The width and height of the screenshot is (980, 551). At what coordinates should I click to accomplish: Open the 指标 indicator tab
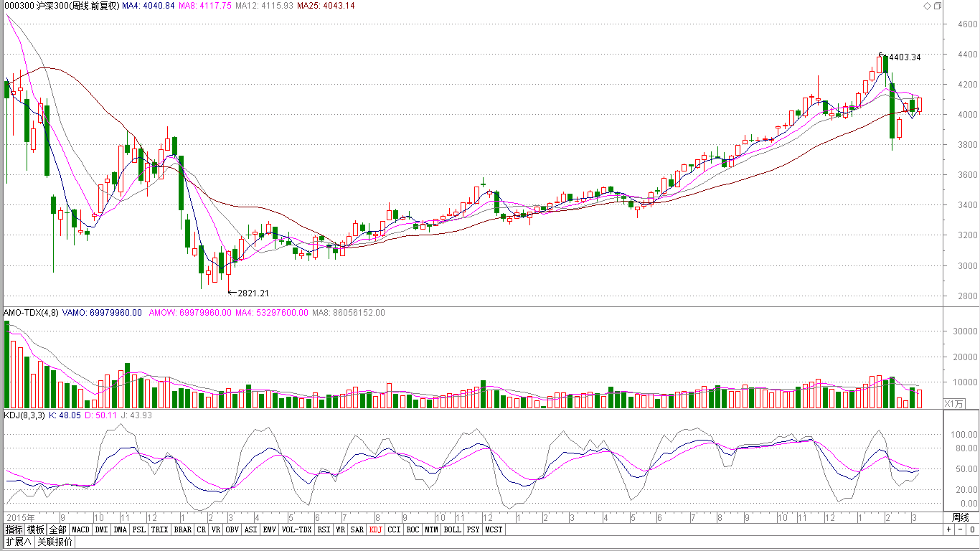(14, 529)
